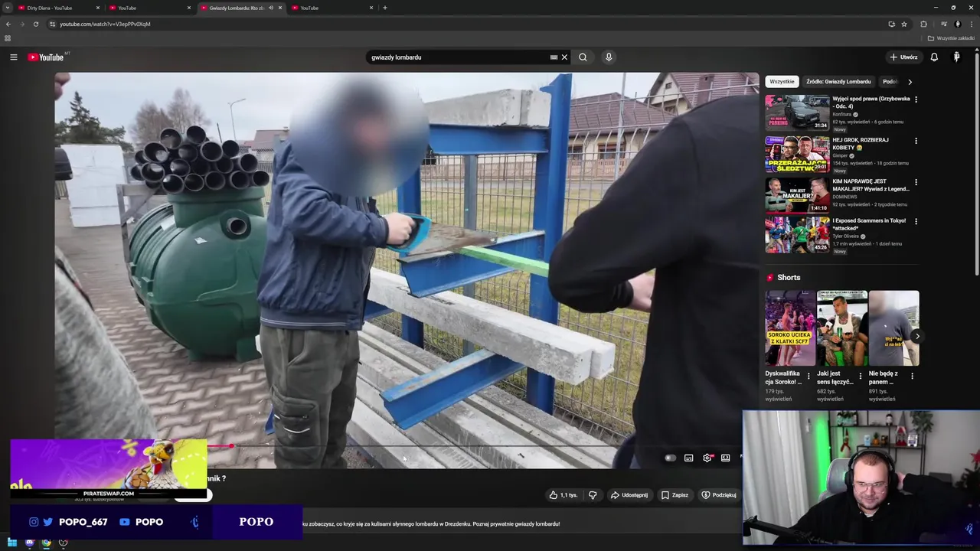Image resolution: width=980 pixels, height=551 pixels.
Task: Open options for 'I Exposed Scammers in Tokyo'
Action: (x=916, y=222)
